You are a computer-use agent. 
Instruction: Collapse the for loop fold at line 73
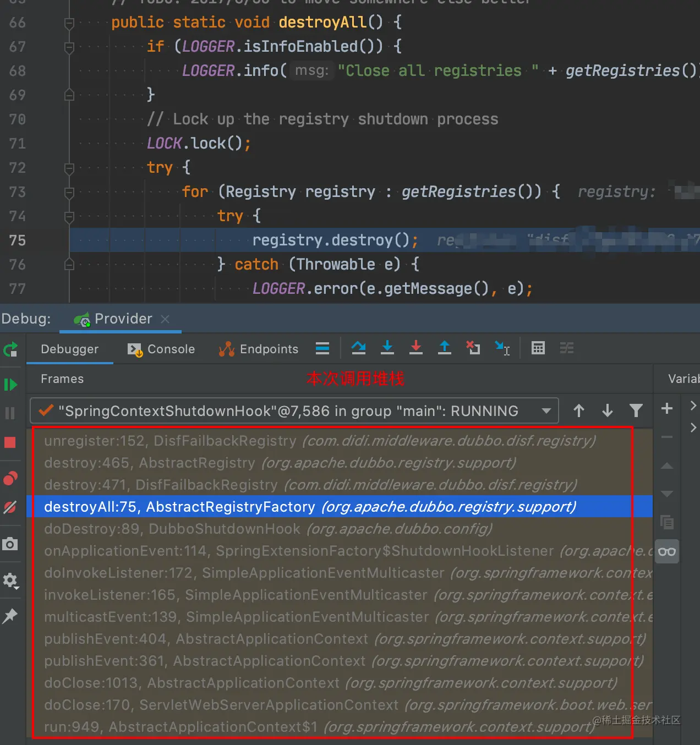coord(69,193)
